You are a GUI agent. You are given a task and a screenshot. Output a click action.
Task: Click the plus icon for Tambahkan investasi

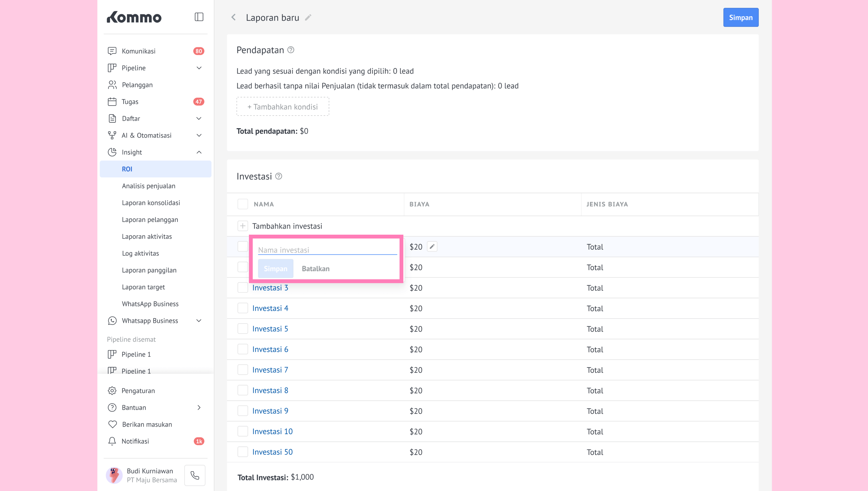[243, 226]
